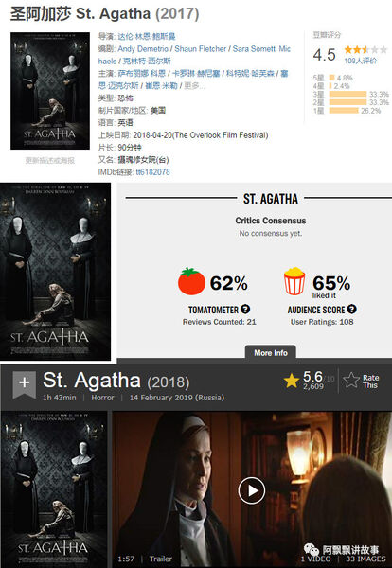Click the IMDb watchlist plus icon
392x568 pixels.
[25, 384]
